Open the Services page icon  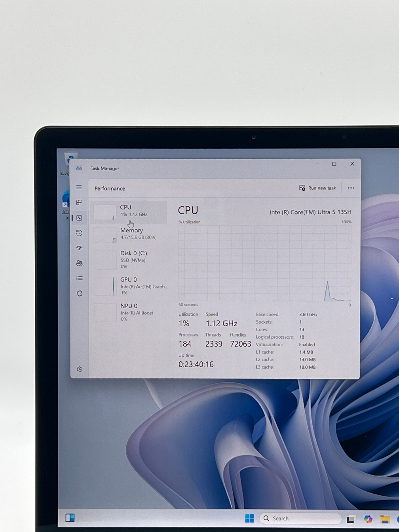[x=80, y=293]
